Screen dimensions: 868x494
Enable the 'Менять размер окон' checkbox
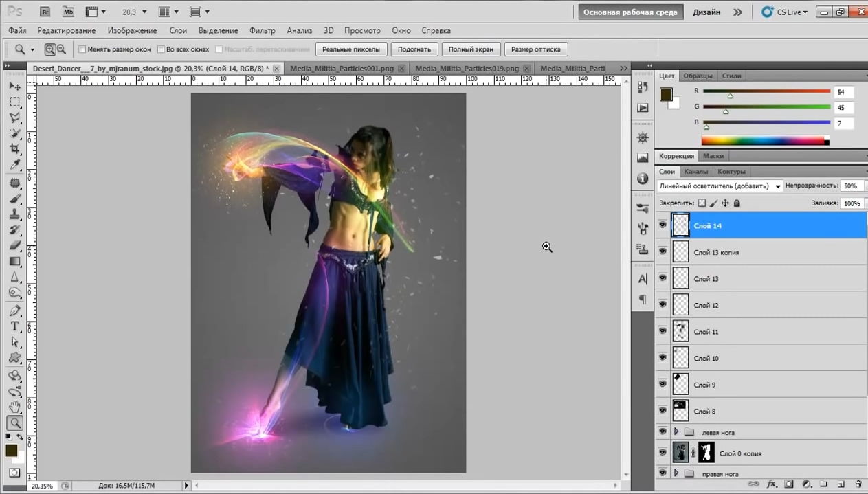(x=82, y=49)
